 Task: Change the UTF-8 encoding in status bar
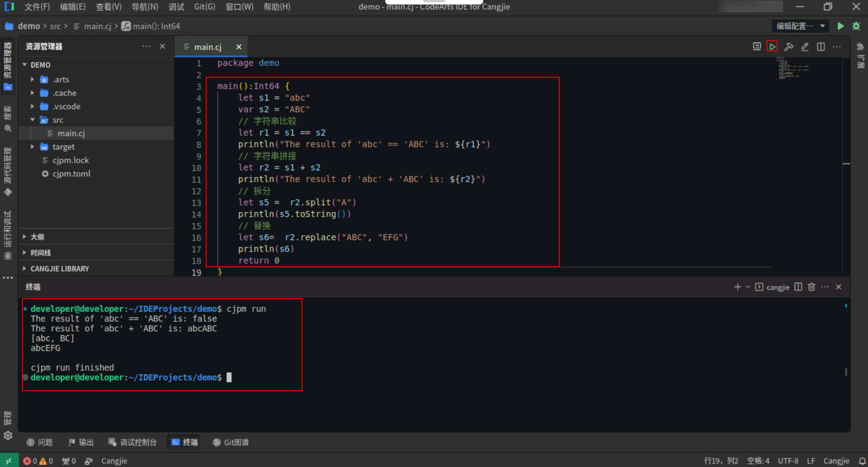[x=788, y=461]
